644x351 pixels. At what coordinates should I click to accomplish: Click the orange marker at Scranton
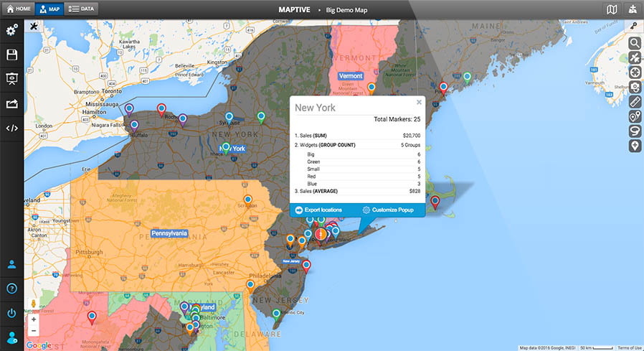pos(247,202)
